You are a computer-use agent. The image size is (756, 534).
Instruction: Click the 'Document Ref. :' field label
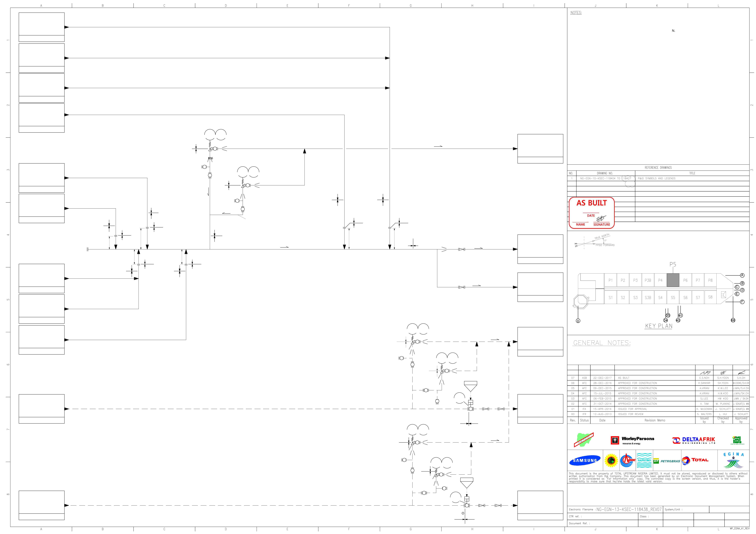(579, 523)
